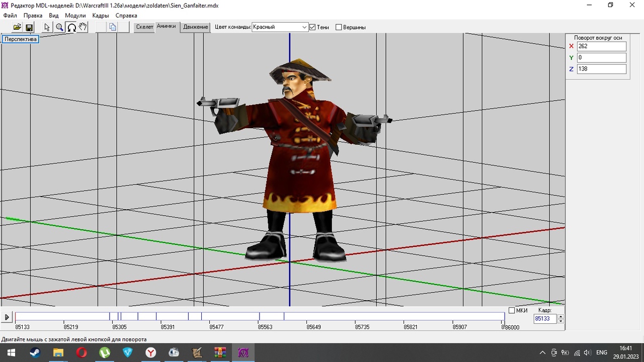This screenshot has width=644, height=362.
Task: Open the Модули menu
Action: pos(75,16)
